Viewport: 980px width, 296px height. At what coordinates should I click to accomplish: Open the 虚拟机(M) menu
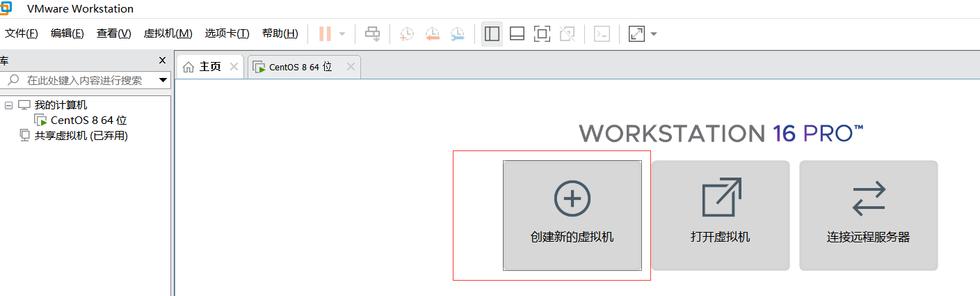(x=168, y=33)
